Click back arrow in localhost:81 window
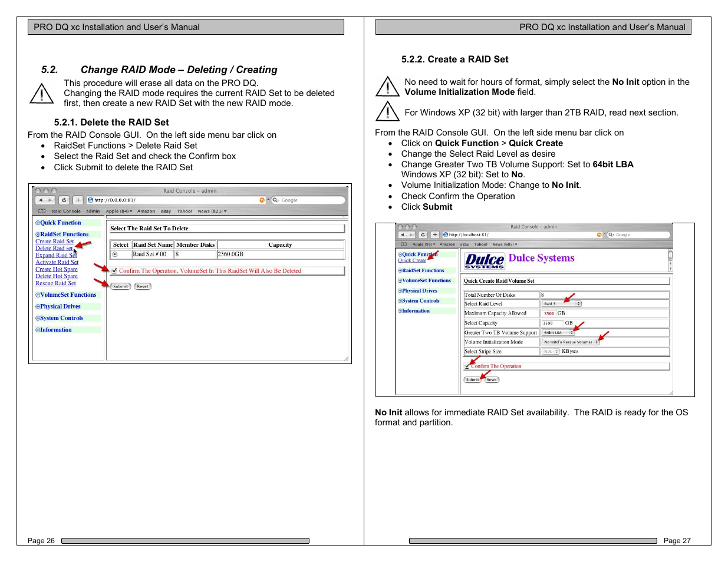Screen dimensions: 728x562 [x=403, y=235]
